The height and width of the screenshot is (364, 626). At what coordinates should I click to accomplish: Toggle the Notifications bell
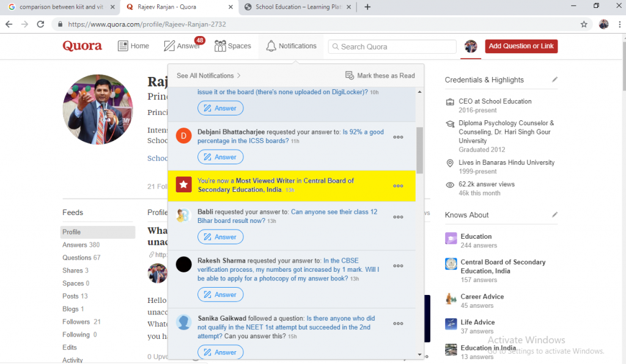pyautogui.click(x=271, y=46)
